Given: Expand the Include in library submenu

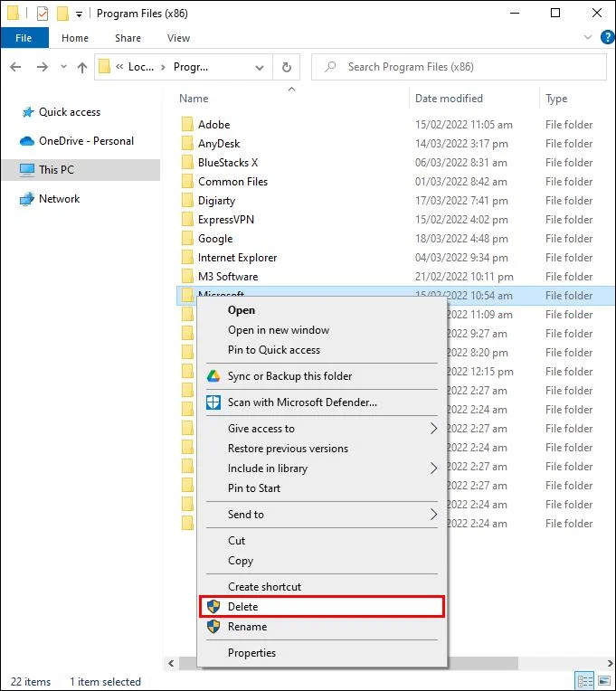Looking at the screenshot, I should (322, 468).
